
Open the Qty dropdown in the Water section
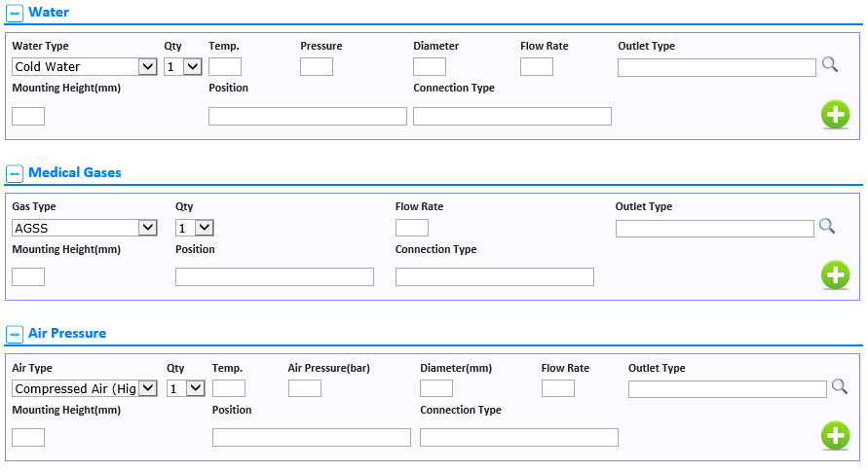click(183, 67)
